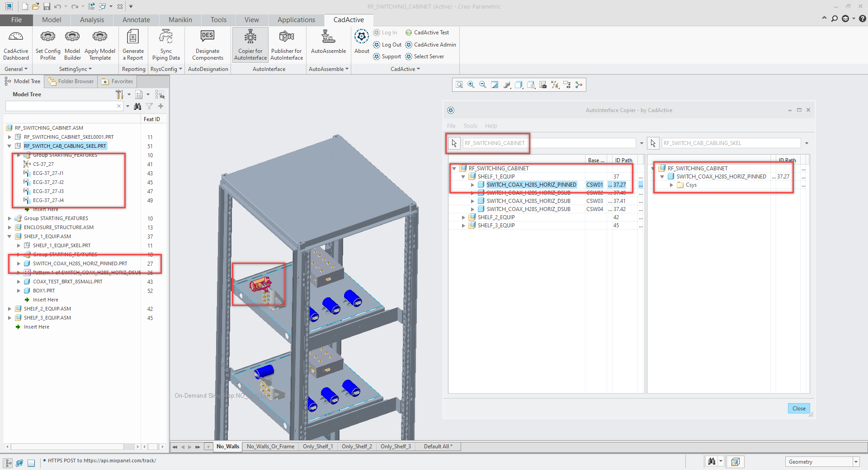This screenshot has height=470, width=868.
Task: Toggle the source selection arrow in AutoInterface Copier
Action: [454, 143]
